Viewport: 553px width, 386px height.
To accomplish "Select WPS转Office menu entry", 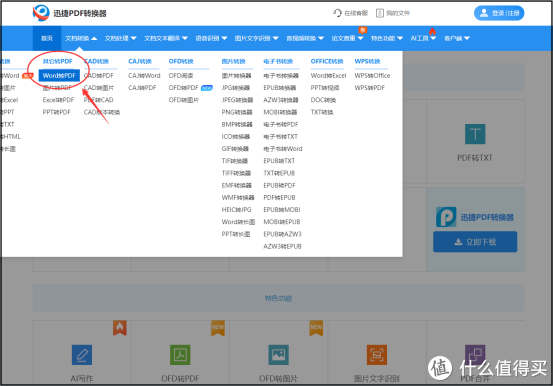I will pos(372,76).
